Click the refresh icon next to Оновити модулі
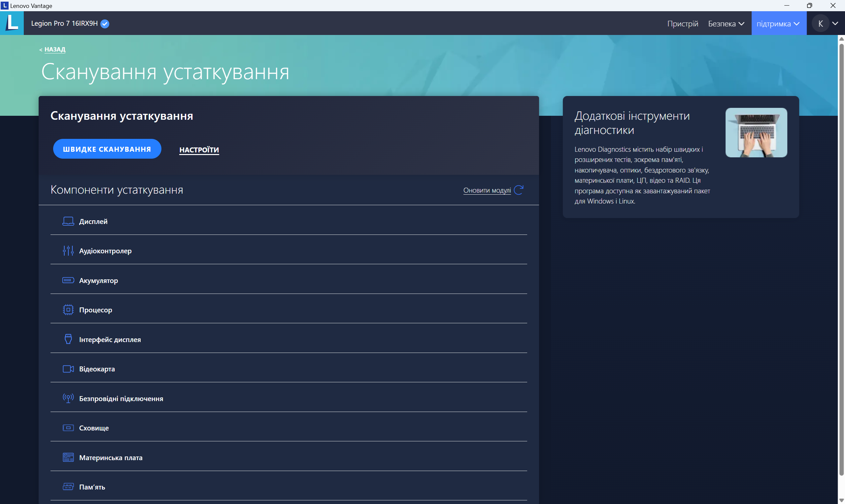 [x=519, y=190]
